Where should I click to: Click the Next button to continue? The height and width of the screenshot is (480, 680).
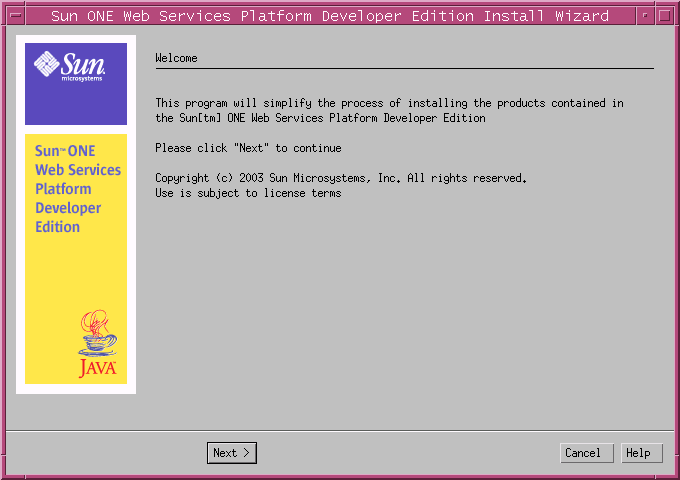232,453
